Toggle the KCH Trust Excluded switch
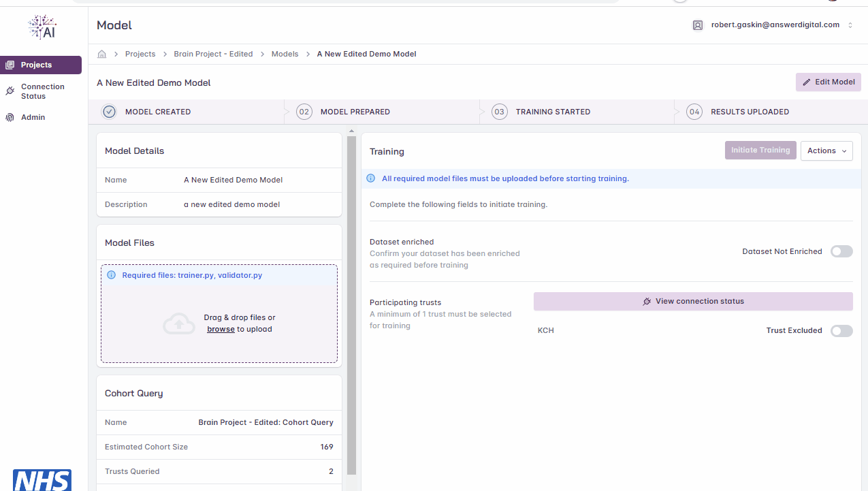This screenshot has height=491, width=868. point(841,331)
